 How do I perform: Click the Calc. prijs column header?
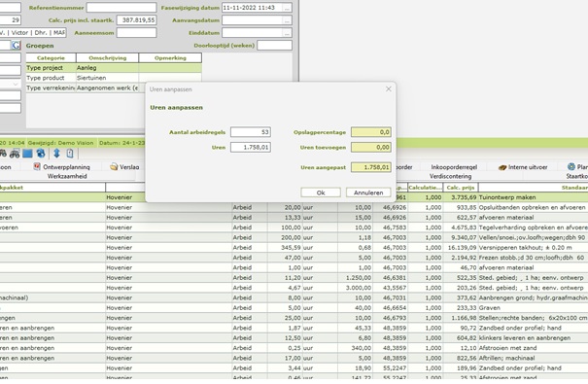pyautogui.click(x=461, y=187)
